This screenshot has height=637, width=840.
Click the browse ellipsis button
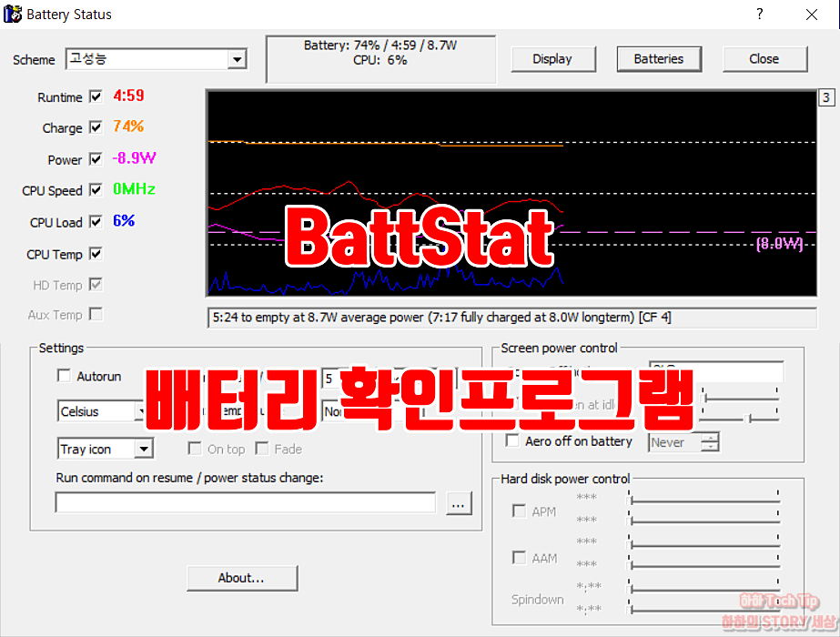459,503
